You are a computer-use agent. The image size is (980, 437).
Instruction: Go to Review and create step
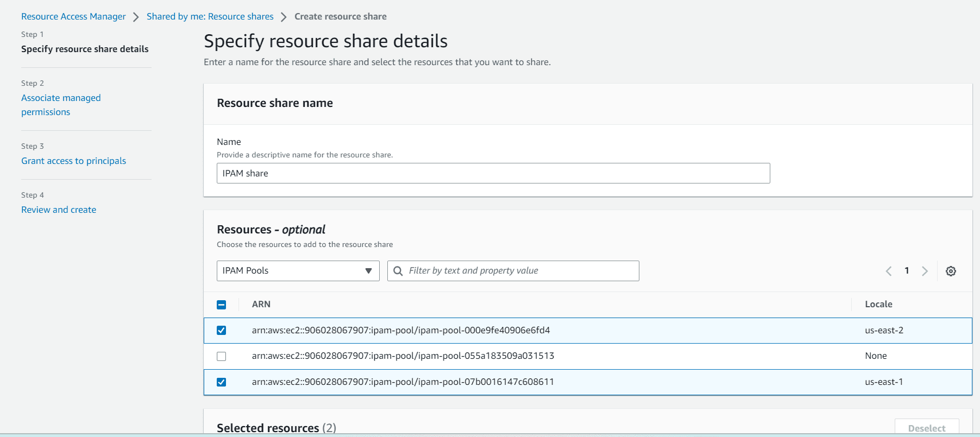59,210
